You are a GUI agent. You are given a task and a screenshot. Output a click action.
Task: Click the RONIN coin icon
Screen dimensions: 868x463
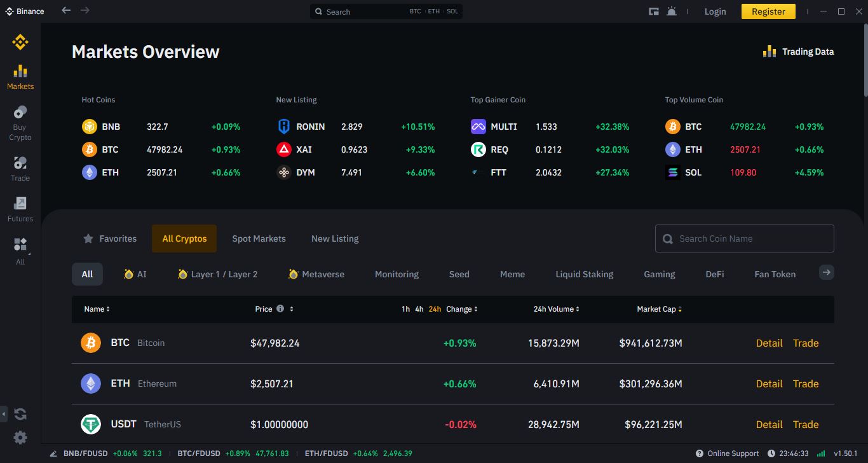pos(284,127)
